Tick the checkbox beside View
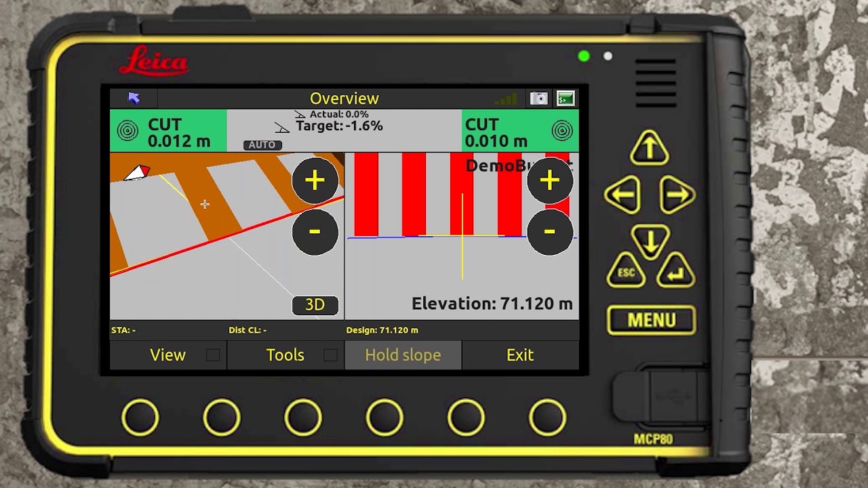 [213, 355]
